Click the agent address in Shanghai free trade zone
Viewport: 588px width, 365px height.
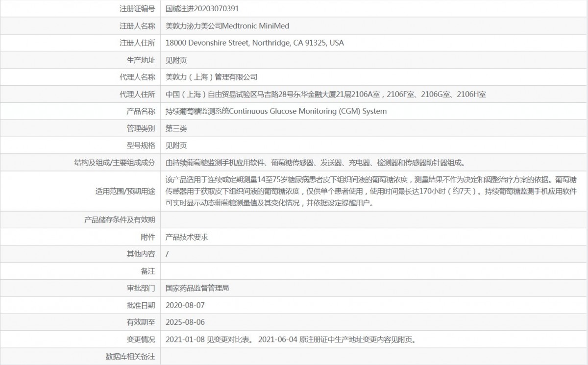(325, 94)
